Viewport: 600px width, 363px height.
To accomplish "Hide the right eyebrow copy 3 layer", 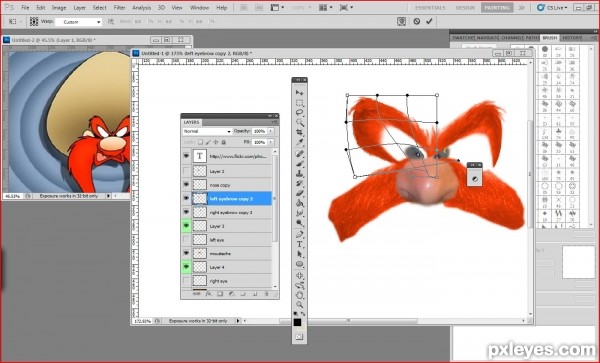I will (x=186, y=212).
